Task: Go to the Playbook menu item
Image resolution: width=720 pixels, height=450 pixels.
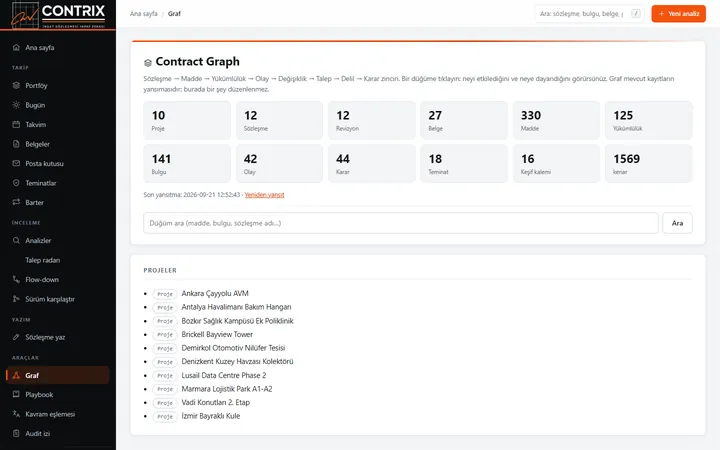Action: tap(58, 394)
